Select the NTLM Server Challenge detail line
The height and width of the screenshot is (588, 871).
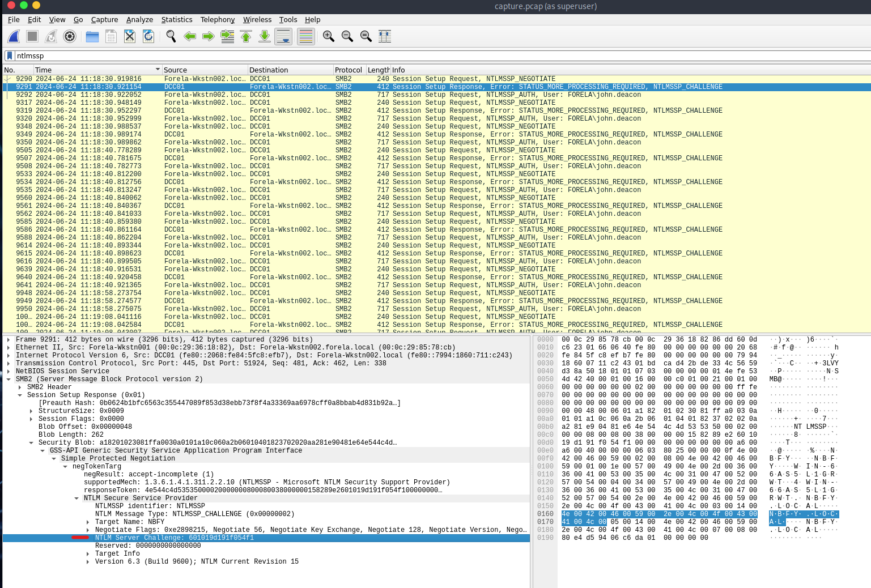(266, 538)
